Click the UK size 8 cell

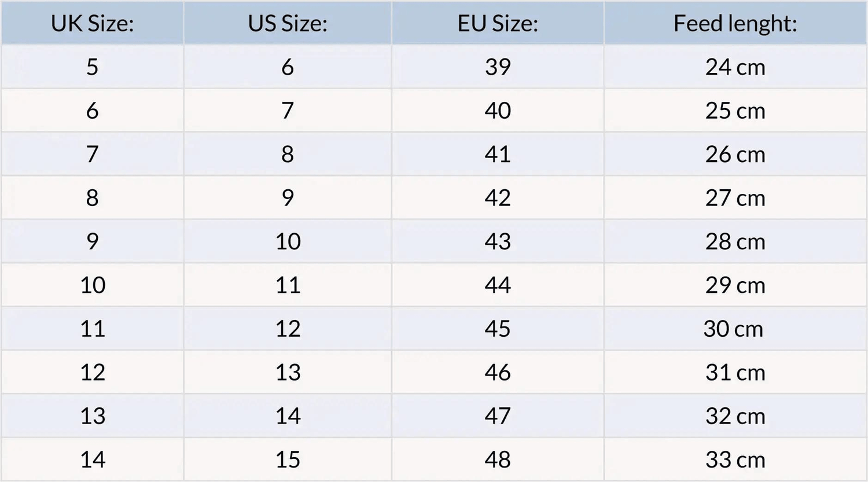93,198
